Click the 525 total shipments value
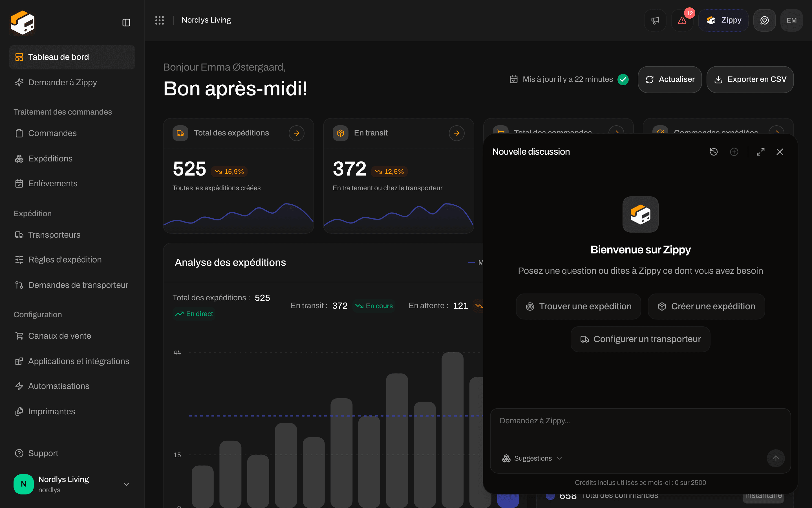 pos(189,169)
